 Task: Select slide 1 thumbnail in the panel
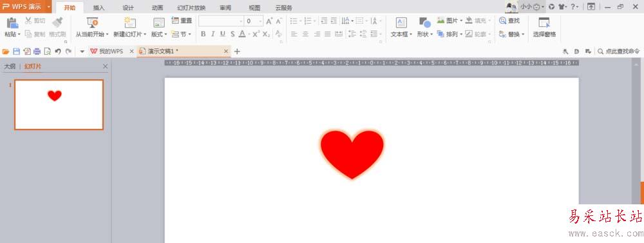pos(59,104)
